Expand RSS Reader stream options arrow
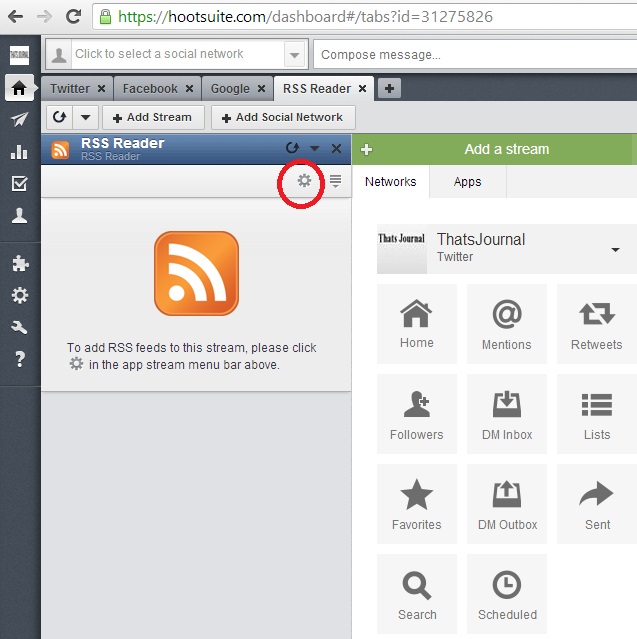This screenshot has height=639, width=637. [314, 148]
